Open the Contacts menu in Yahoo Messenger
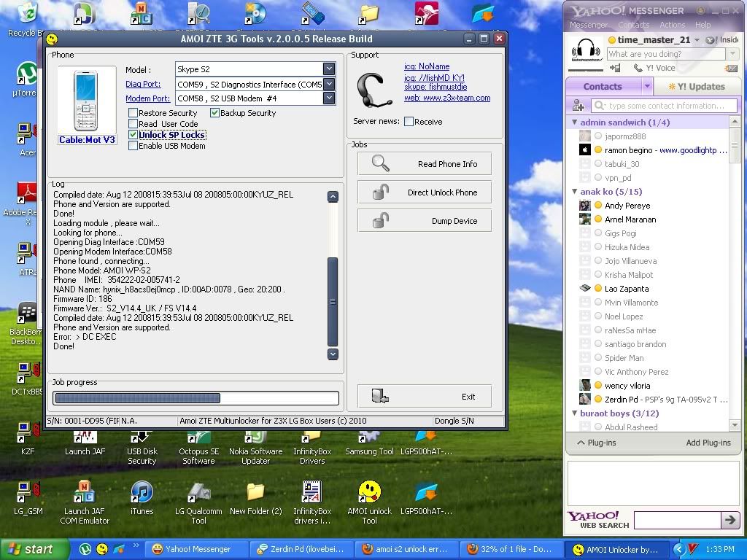 click(634, 25)
